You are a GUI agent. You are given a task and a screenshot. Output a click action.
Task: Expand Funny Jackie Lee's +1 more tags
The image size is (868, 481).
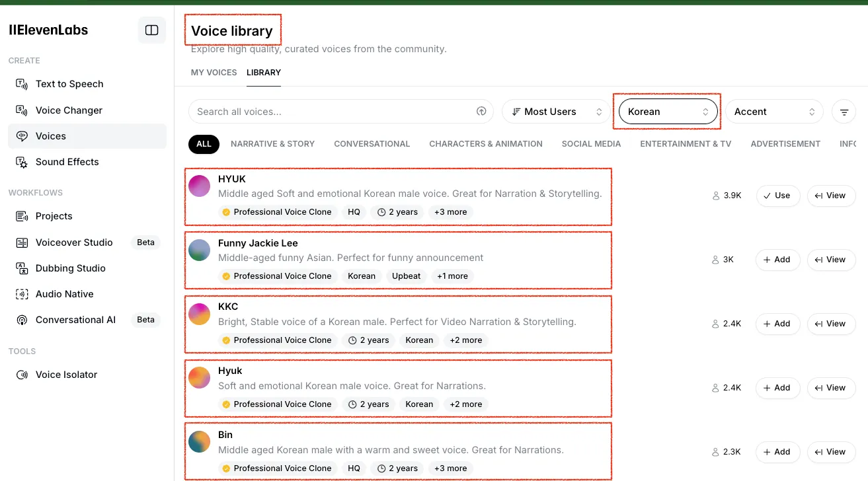point(452,276)
